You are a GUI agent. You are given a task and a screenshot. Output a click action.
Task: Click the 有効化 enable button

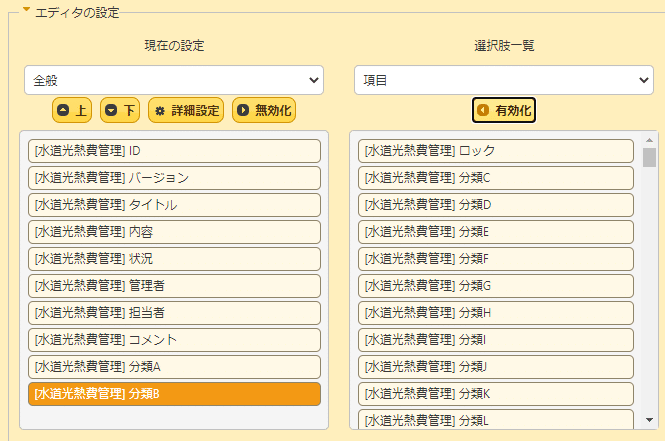(x=504, y=111)
